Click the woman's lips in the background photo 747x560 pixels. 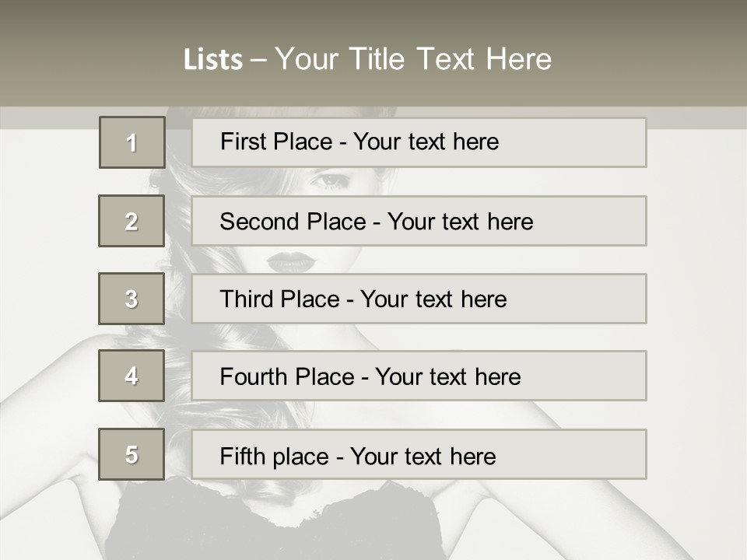tap(290, 262)
